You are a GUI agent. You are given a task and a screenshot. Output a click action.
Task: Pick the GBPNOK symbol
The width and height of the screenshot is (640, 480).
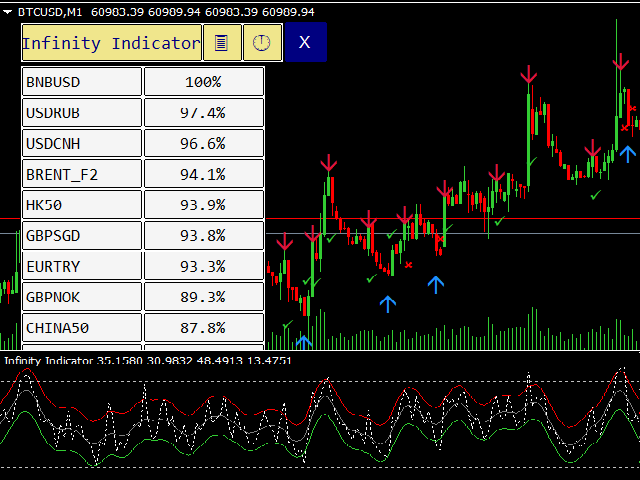[82, 297]
